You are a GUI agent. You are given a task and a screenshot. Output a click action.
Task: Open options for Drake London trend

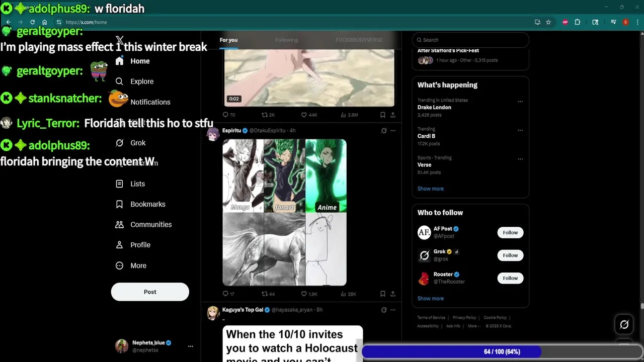tap(520, 102)
